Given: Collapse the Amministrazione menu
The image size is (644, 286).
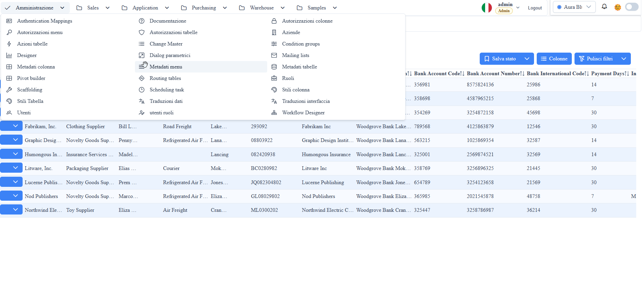Looking at the screenshot, I should pyautogui.click(x=35, y=8).
